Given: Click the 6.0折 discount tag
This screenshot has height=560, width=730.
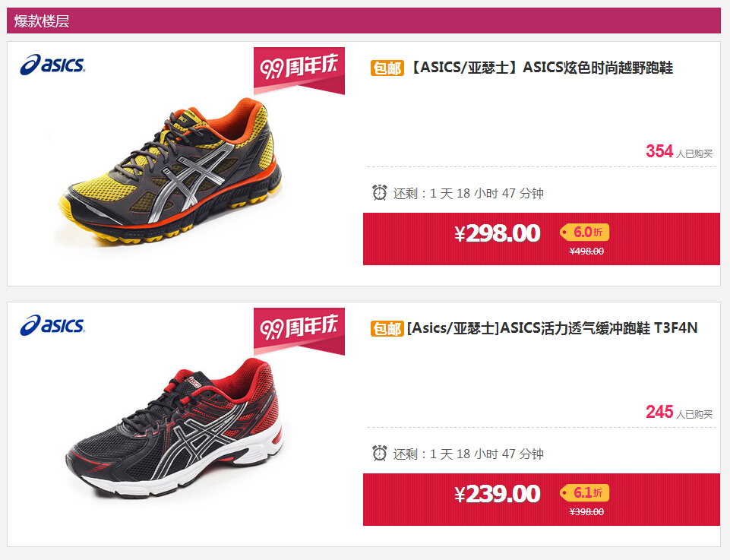Looking at the screenshot, I should click(x=585, y=232).
